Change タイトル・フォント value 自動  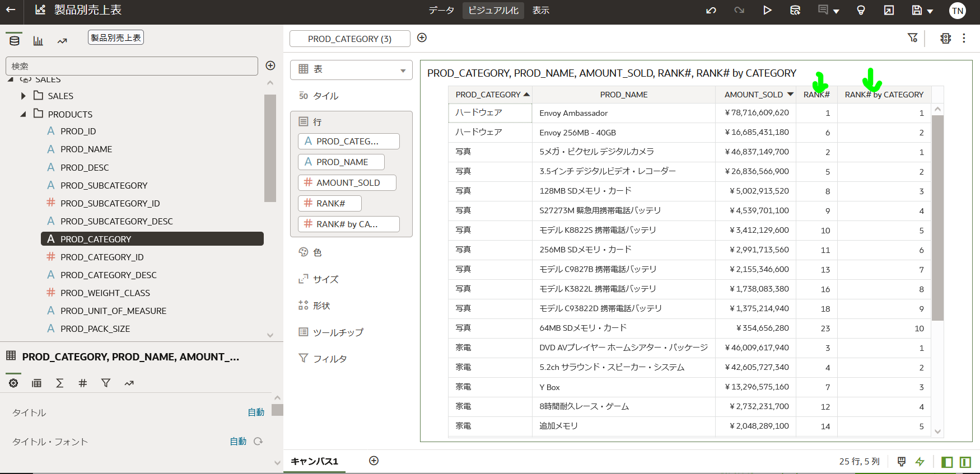238,442
